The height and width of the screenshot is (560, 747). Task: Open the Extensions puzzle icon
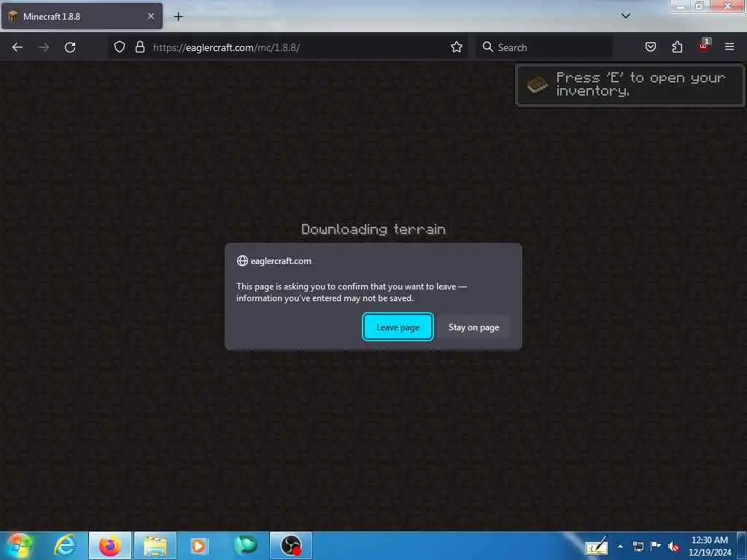pyautogui.click(x=677, y=47)
